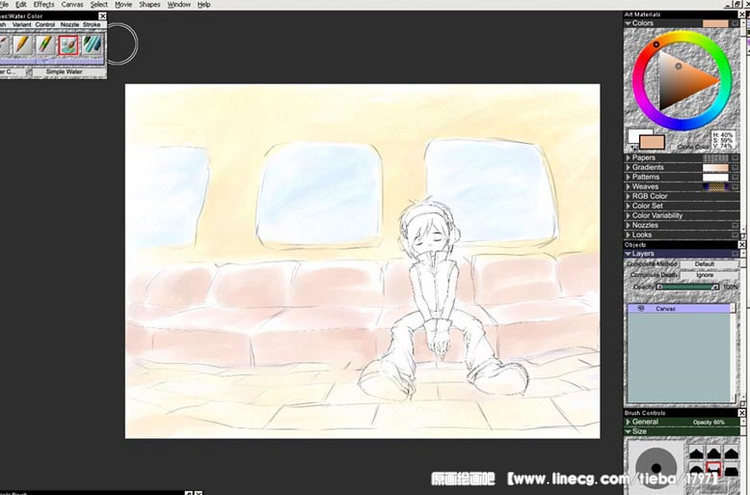
Task: Open the Colors section menu button
Action: pyautogui.click(x=735, y=23)
